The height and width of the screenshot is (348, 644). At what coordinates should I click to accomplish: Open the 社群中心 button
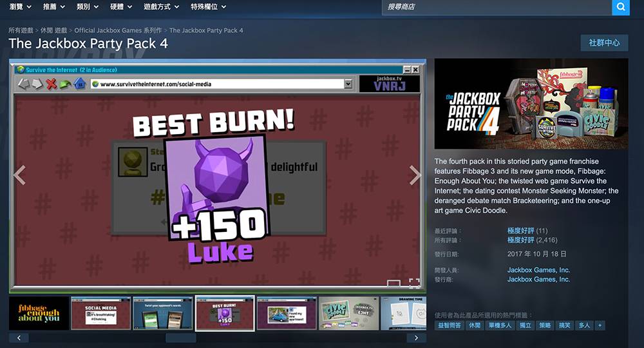[x=604, y=43]
